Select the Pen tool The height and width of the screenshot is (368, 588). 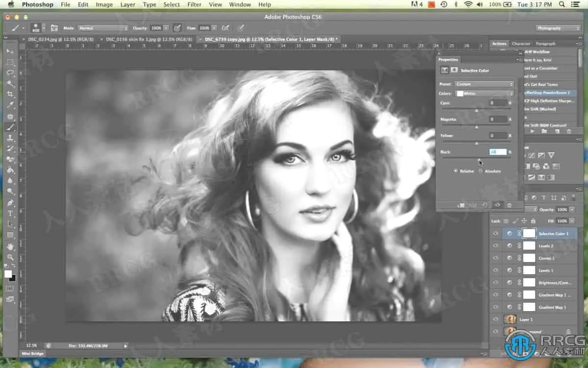[x=10, y=203]
